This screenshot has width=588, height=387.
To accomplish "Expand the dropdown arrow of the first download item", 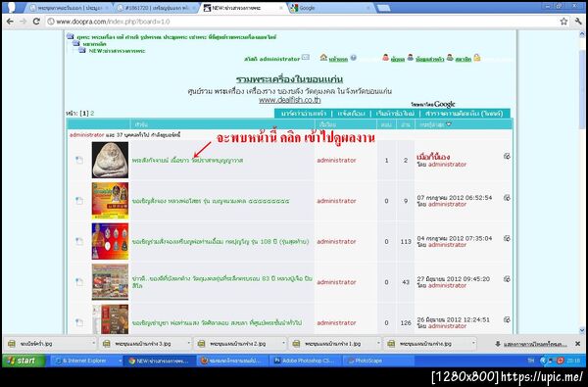I will click(93, 343).
